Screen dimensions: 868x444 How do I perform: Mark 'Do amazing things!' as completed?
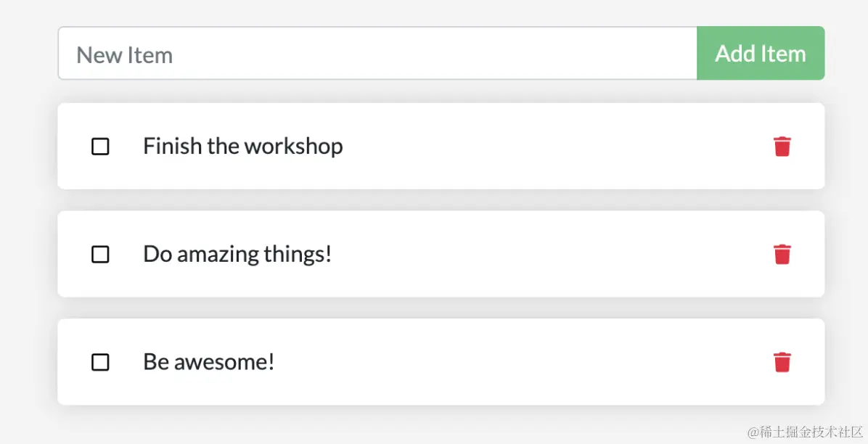pos(100,255)
